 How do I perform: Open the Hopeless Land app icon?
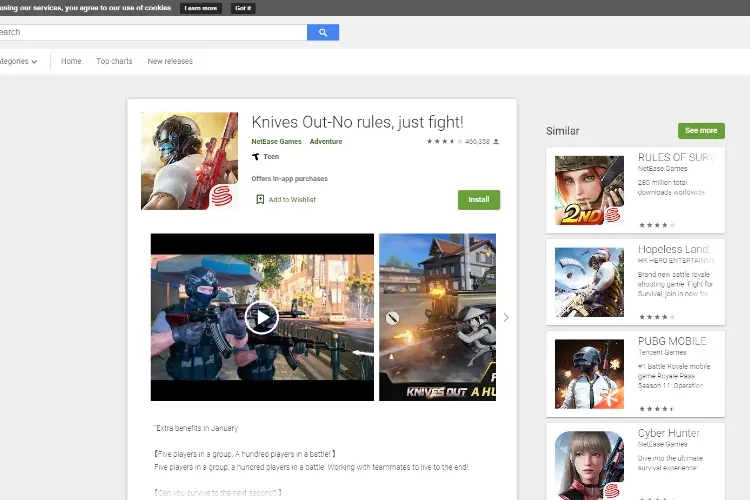589,282
